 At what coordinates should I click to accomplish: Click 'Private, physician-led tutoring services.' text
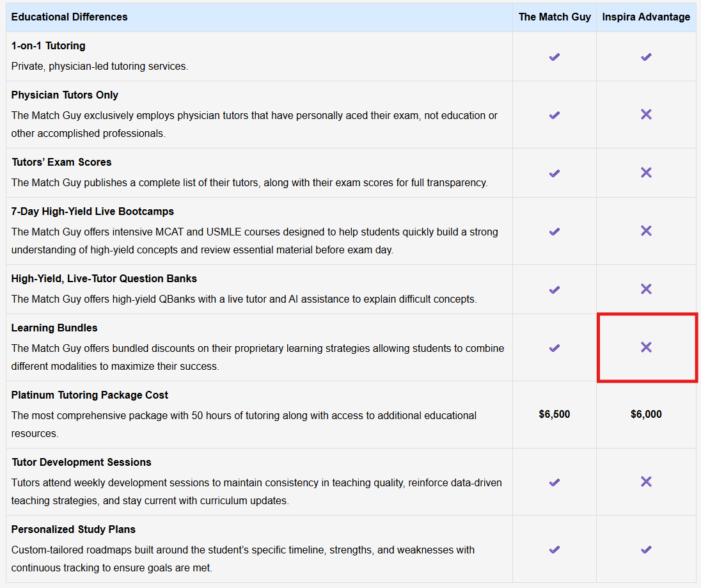coord(100,66)
